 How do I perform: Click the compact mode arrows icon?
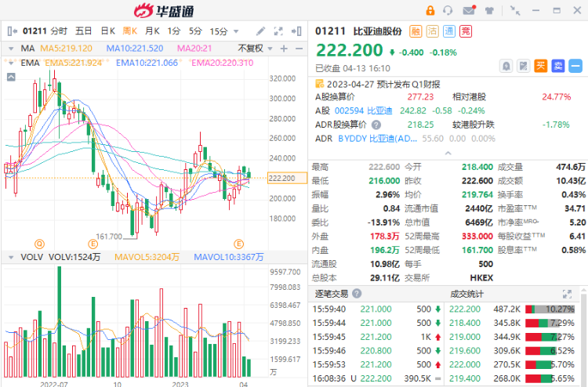tap(515, 10)
